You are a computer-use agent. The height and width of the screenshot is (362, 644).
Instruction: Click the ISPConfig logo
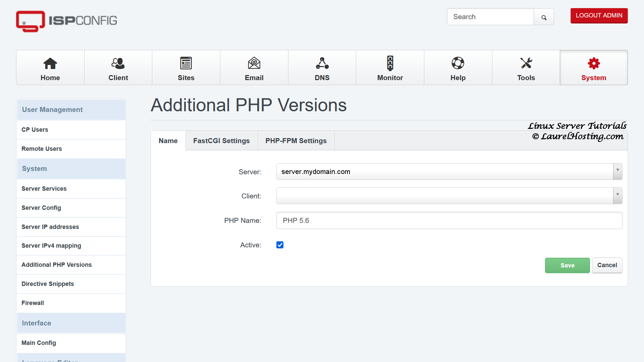66,21
